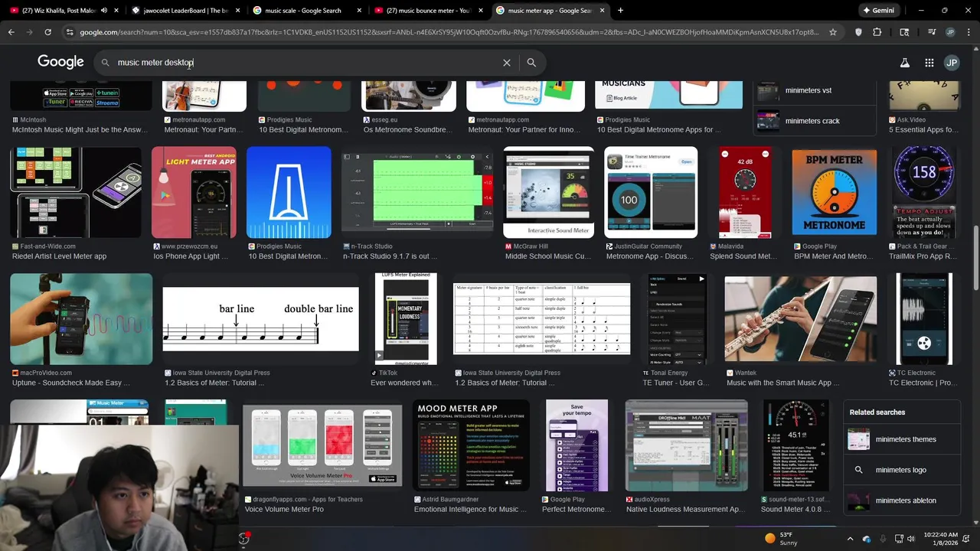Open TrailMix Pro 158 gauge image

pyautogui.click(x=924, y=192)
